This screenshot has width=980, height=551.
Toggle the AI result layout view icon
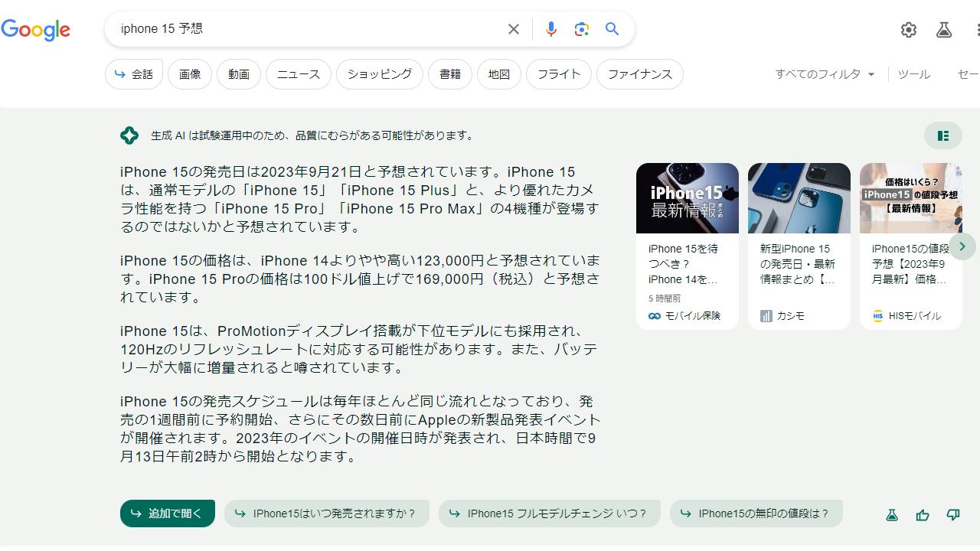[943, 135]
